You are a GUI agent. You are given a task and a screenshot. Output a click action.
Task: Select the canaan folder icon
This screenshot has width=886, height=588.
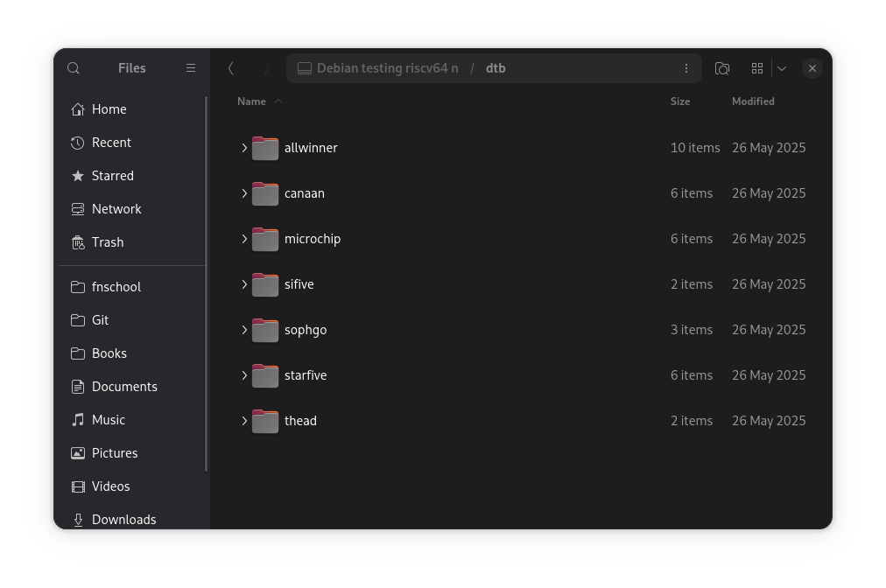[x=265, y=193]
